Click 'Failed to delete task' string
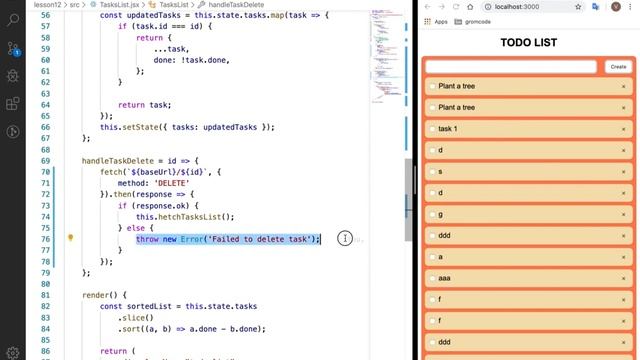Image resolution: width=640 pixels, height=360 pixels. click(x=261, y=239)
